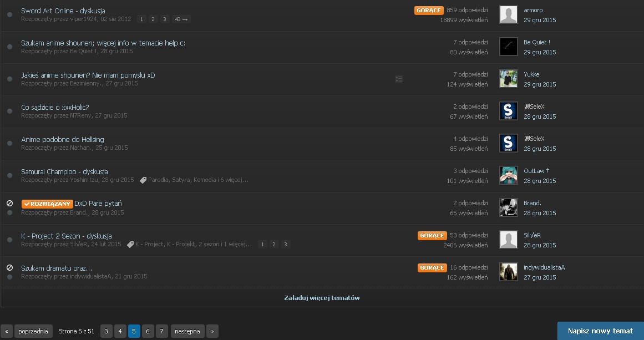Go to pagination page 6
Image resolution: width=644 pixels, height=340 pixels.
click(x=148, y=331)
